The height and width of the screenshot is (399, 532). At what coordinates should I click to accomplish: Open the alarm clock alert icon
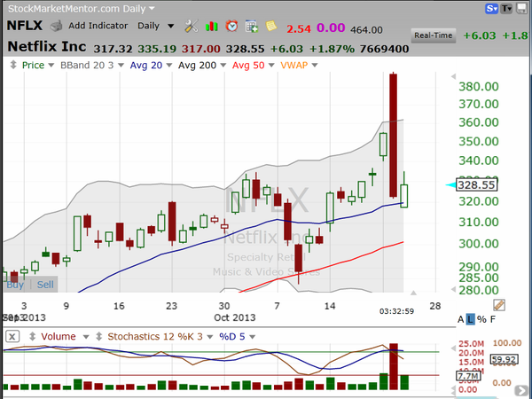(x=231, y=26)
